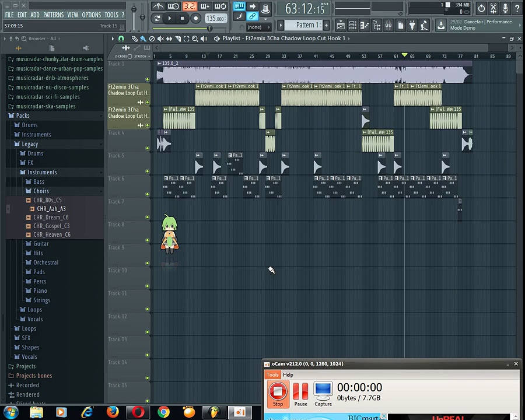The height and width of the screenshot is (420, 525).
Task: Click the 135.000 tempo field
Action: (216, 19)
